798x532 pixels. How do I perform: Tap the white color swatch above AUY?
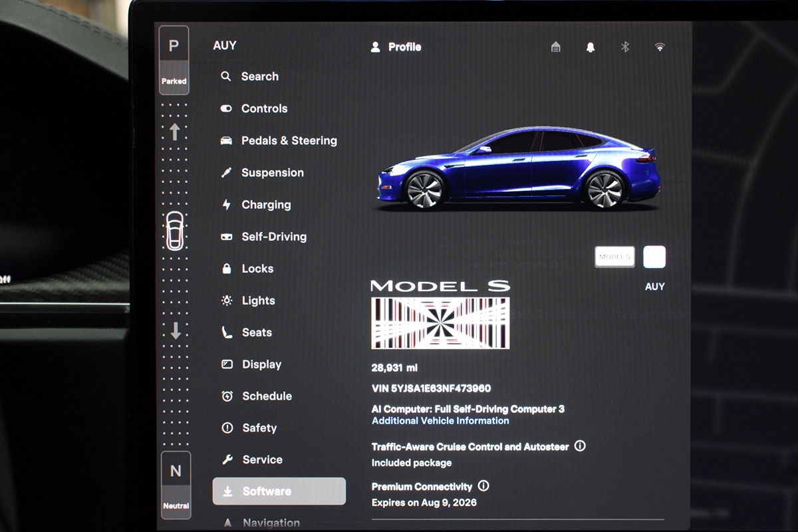[x=654, y=257]
